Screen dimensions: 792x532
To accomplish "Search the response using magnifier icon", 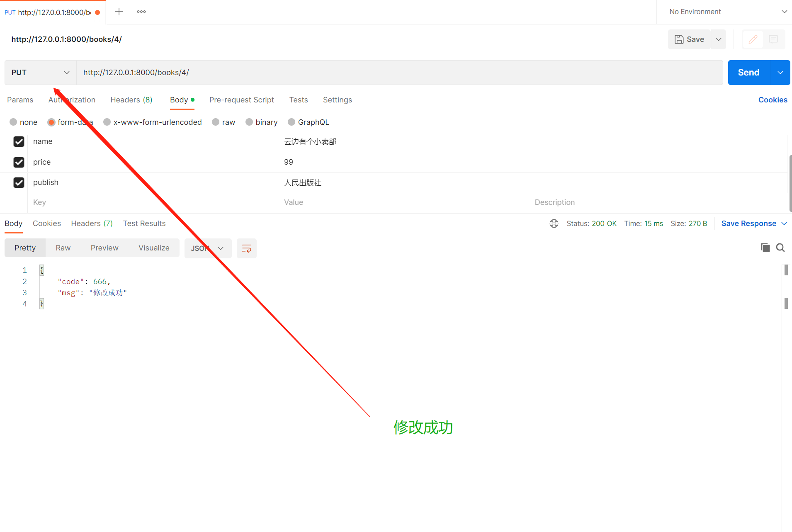I will click(x=780, y=248).
